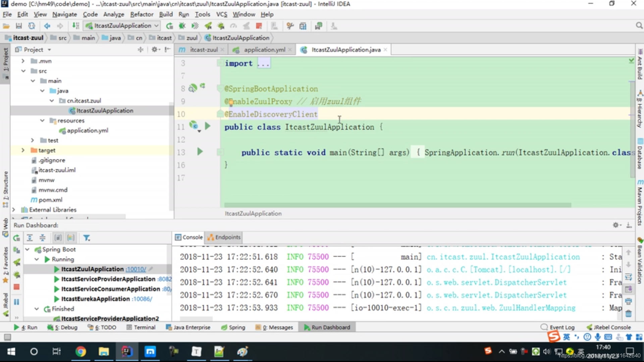Open the Refactor menu
The width and height of the screenshot is (644, 362).
[x=142, y=14]
